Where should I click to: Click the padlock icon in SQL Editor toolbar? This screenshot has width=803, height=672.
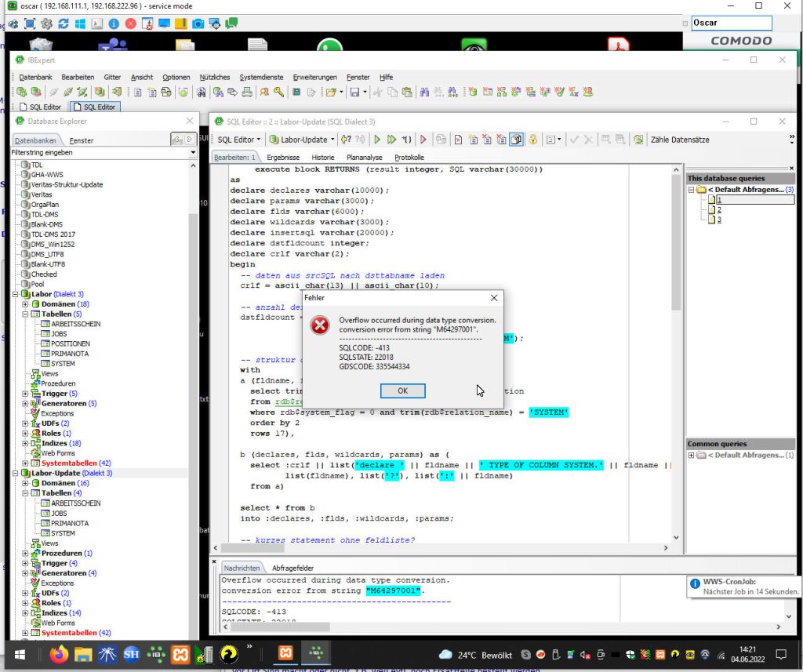[532, 140]
